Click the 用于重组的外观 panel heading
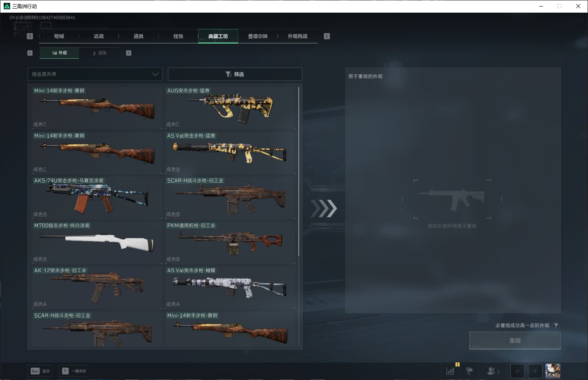 point(365,76)
